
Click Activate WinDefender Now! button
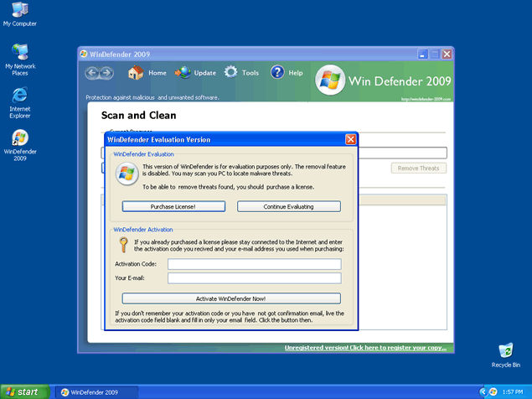231,298
